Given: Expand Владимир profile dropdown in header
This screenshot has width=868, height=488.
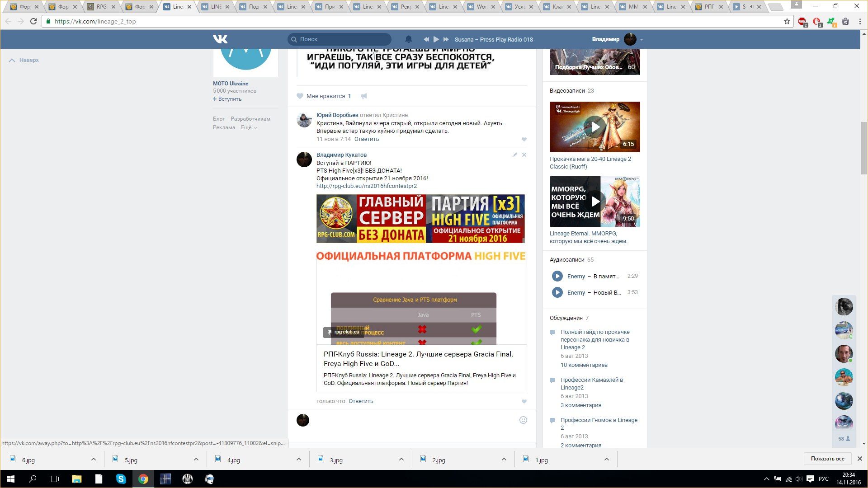Looking at the screenshot, I should click(x=641, y=40).
